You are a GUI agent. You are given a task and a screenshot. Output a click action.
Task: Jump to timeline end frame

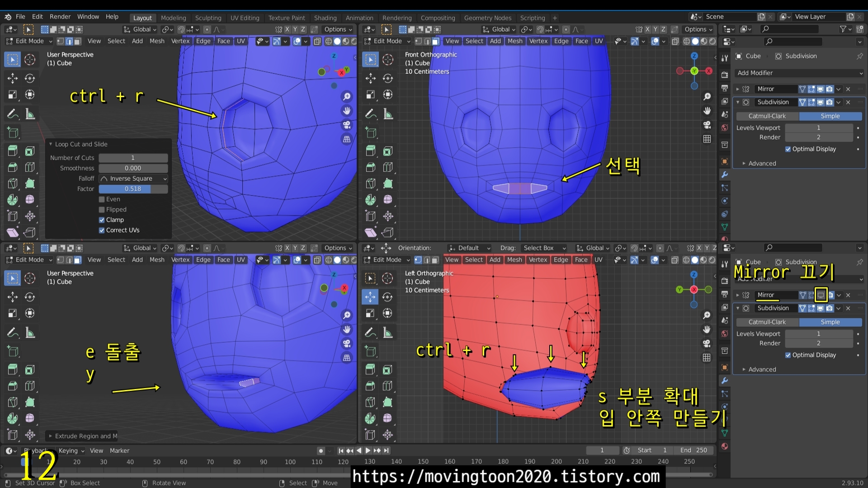pos(387,450)
